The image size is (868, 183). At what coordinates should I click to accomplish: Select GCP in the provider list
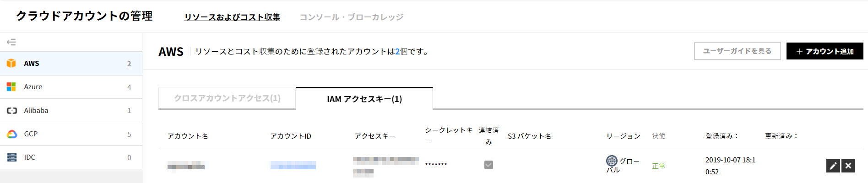click(x=31, y=134)
